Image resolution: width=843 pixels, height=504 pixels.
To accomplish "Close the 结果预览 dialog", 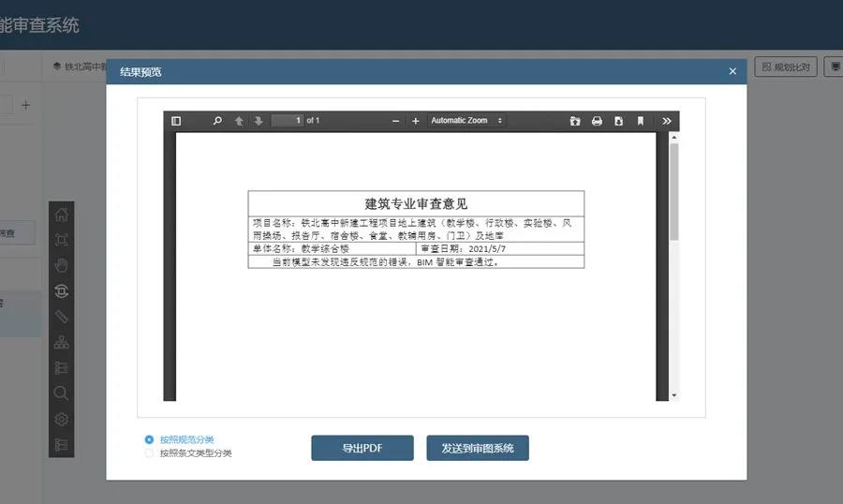I will tap(732, 71).
